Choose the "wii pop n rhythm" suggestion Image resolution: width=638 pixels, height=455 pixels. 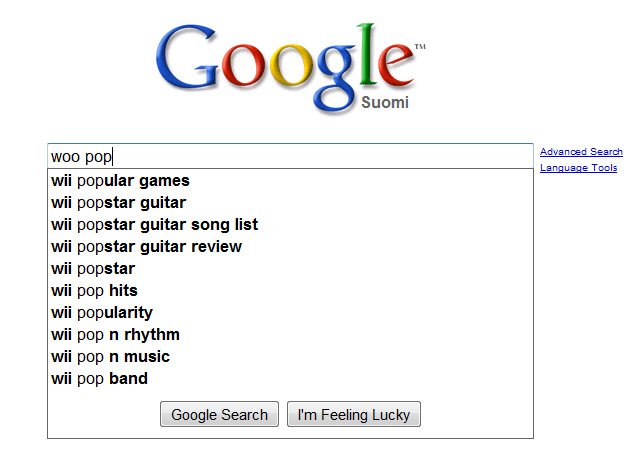pyautogui.click(x=115, y=335)
